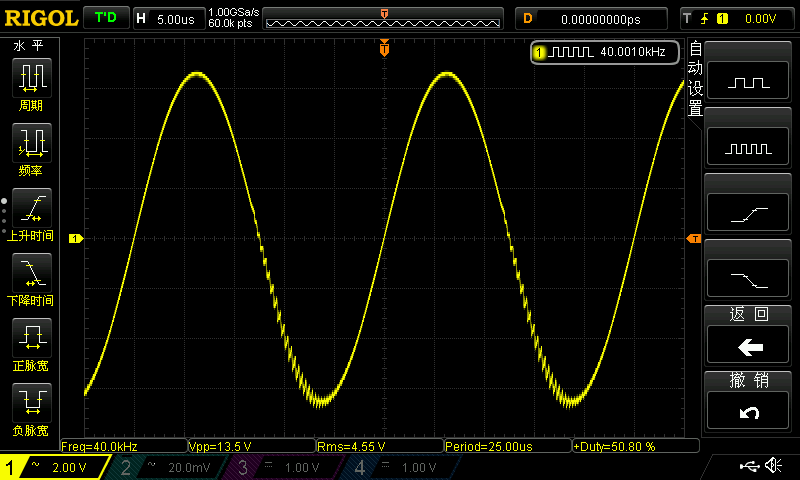Enable channel 4 tab
This screenshot has width=800, height=480.
click(x=403, y=467)
